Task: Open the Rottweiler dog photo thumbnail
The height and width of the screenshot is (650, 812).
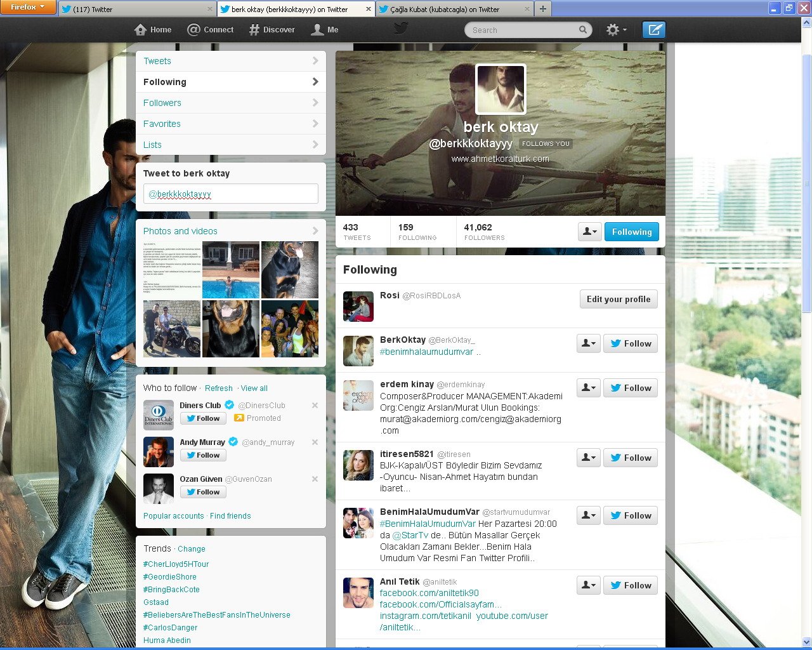Action: (x=290, y=270)
